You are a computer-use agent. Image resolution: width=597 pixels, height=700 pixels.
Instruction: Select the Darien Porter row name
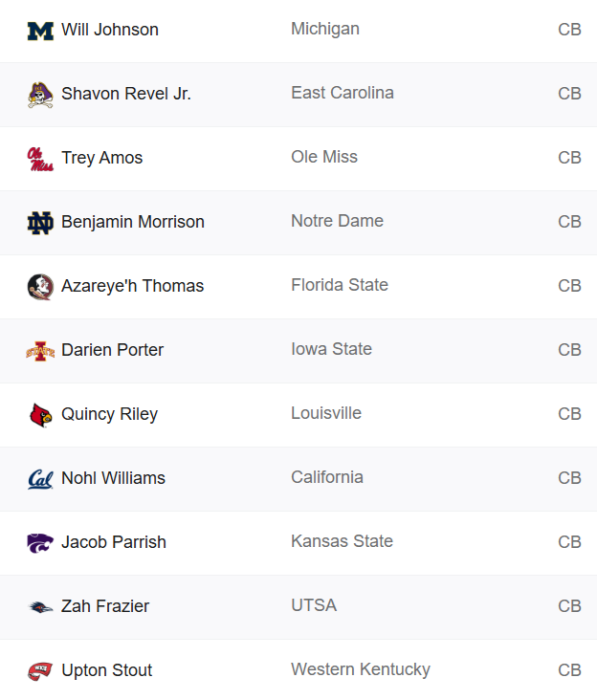point(112,350)
